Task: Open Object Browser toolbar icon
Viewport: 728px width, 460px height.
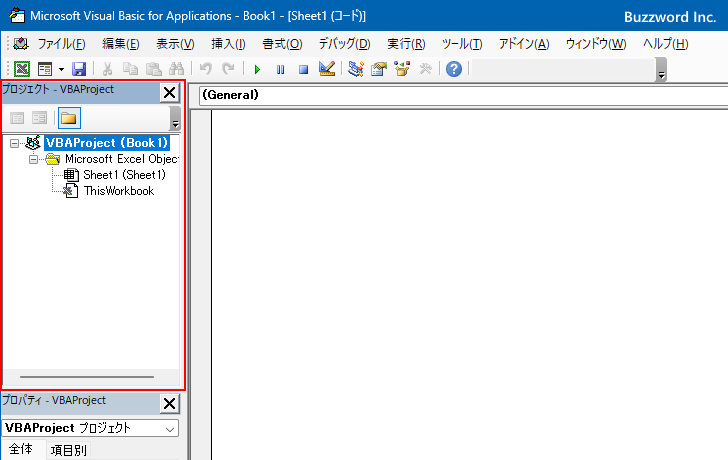Action: coord(402,69)
